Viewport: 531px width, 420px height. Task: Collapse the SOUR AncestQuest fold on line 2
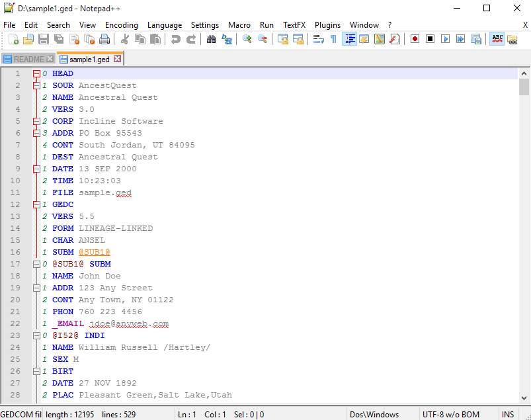coord(36,85)
